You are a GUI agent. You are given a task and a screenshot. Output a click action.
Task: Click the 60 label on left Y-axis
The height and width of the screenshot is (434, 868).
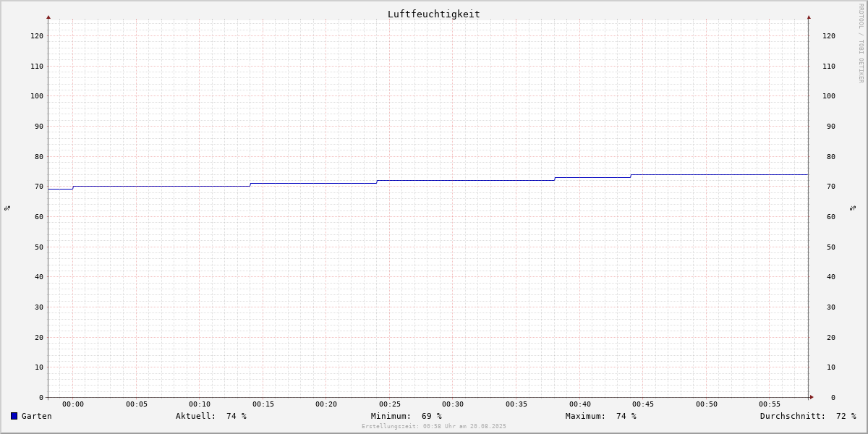39,216
